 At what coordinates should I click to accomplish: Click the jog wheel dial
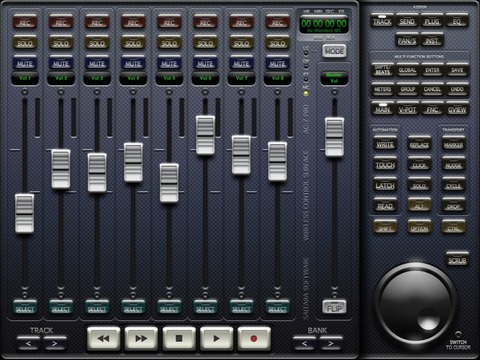(x=415, y=304)
